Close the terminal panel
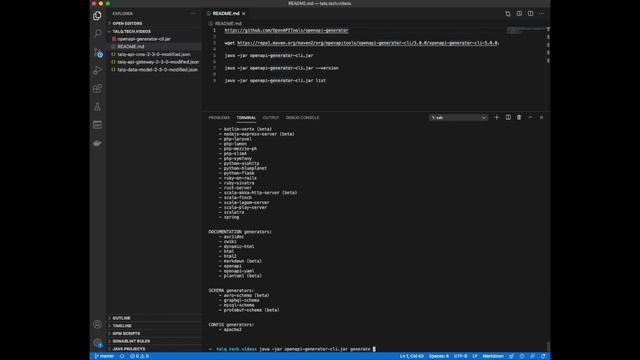This screenshot has height=360, width=640. (x=542, y=118)
